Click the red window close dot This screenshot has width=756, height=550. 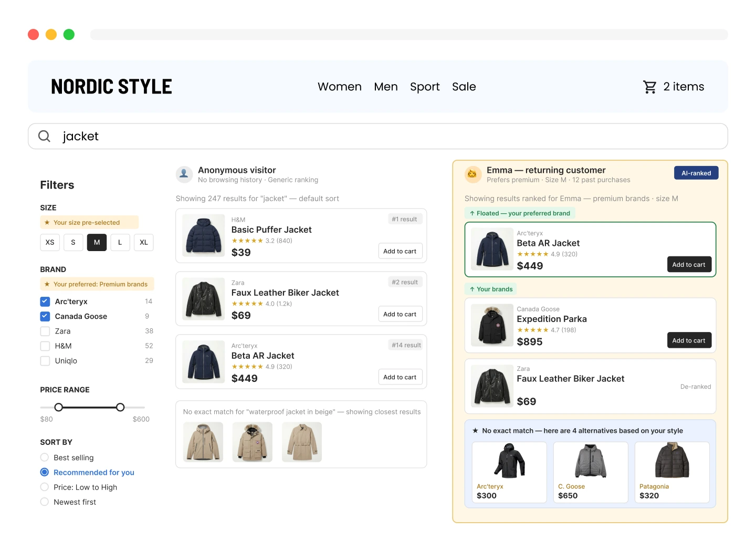coord(34,35)
